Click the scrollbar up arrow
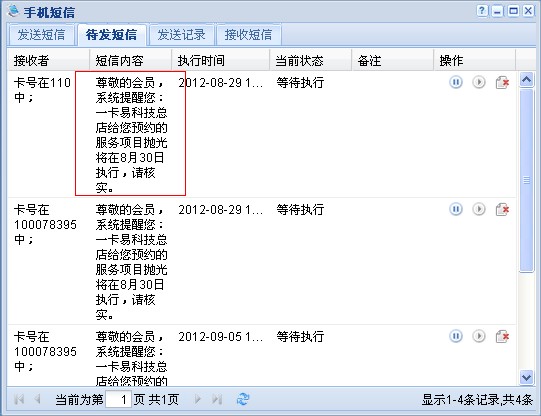The height and width of the screenshot is (416, 541). (x=527, y=80)
